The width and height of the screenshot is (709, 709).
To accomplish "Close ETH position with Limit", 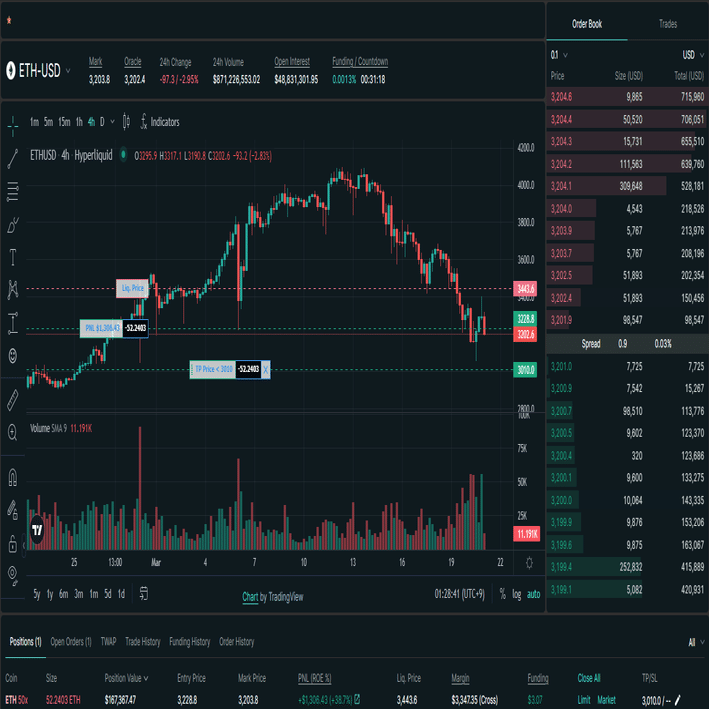I will click(584, 700).
